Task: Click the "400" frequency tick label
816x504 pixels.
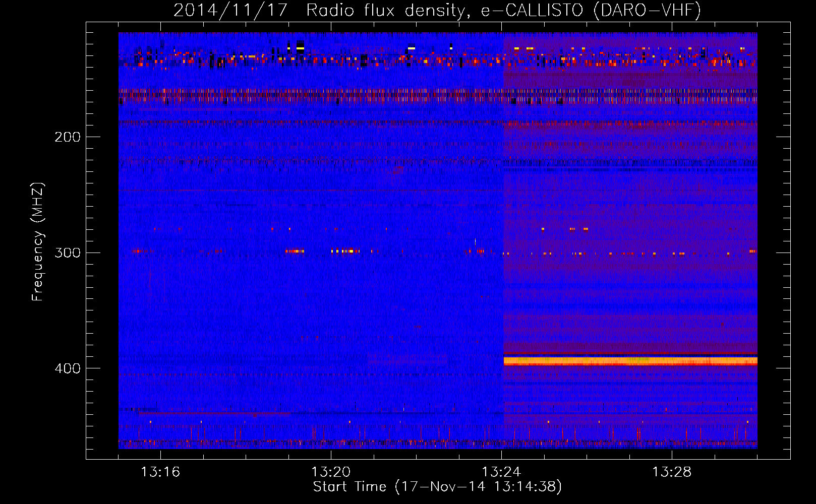Action: point(68,368)
